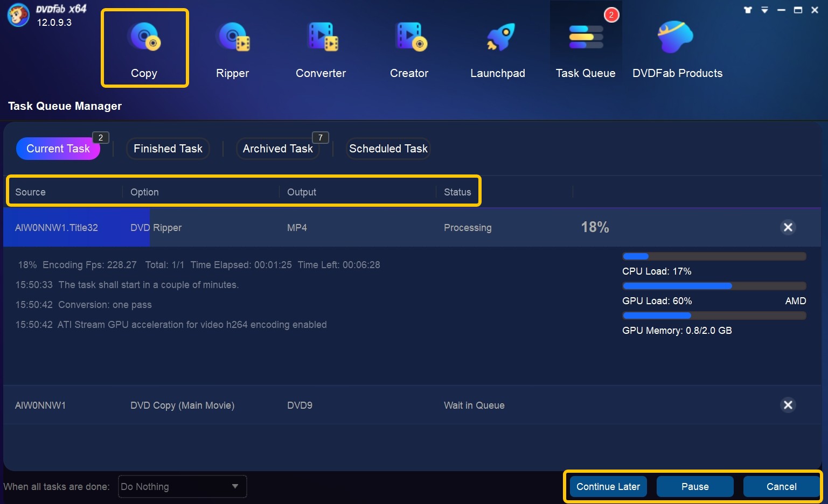
Task: Switch to the Creator module icon
Action: (410, 38)
